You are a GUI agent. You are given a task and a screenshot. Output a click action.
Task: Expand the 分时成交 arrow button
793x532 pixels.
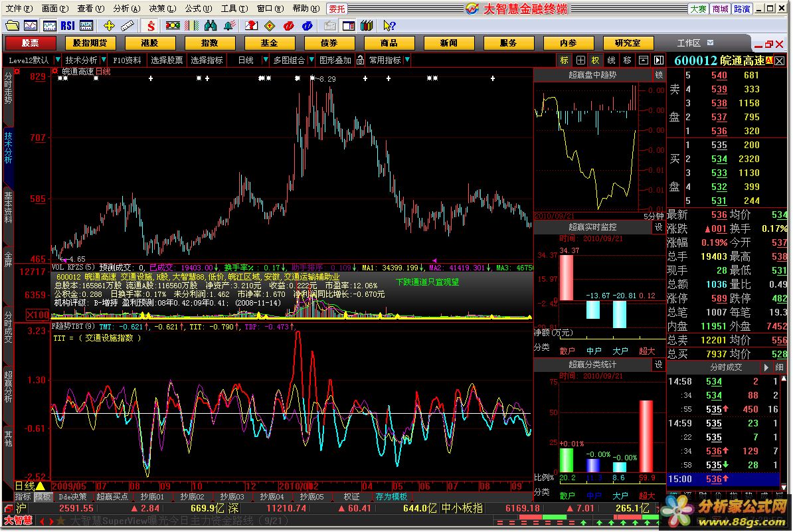pyautogui.click(x=766, y=367)
